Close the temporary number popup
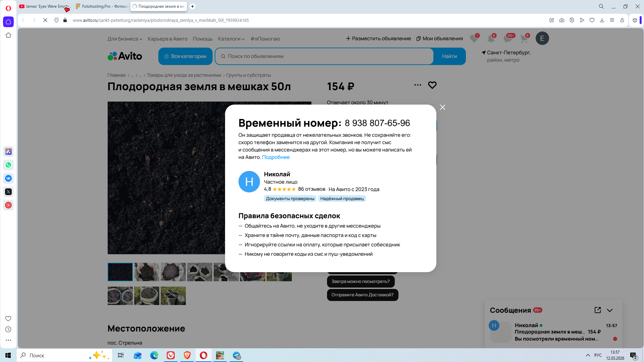Viewport: 644px width, 362px height. pyautogui.click(x=442, y=107)
